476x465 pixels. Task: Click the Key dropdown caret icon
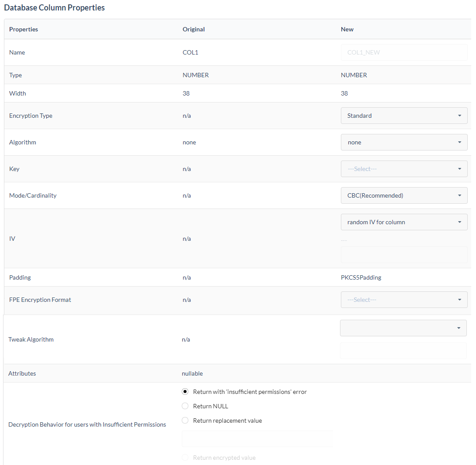[459, 169]
